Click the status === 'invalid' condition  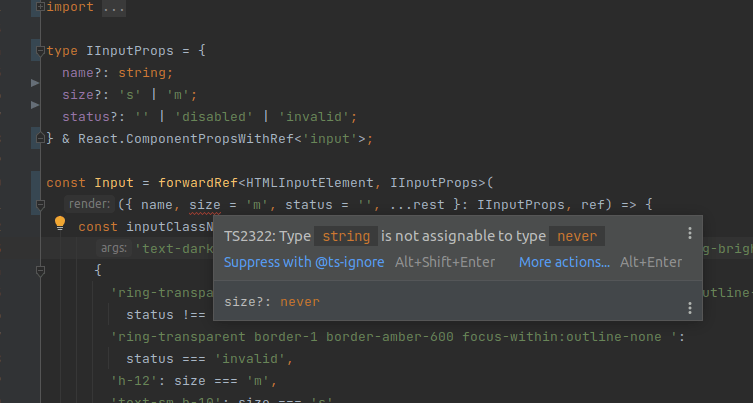pyautogui.click(x=206, y=359)
